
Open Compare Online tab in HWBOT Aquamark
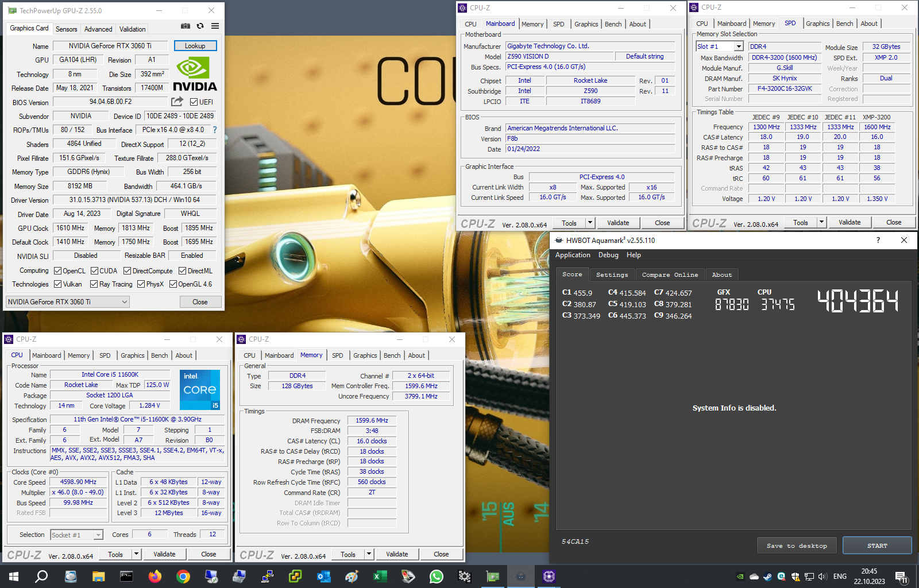click(x=670, y=275)
